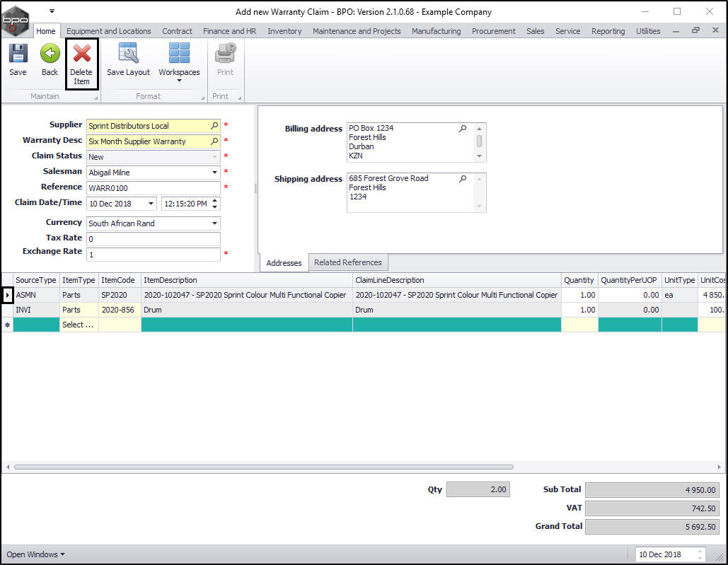Select the Addresses tab
728x565 pixels.
pyautogui.click(x=284, y=263)
